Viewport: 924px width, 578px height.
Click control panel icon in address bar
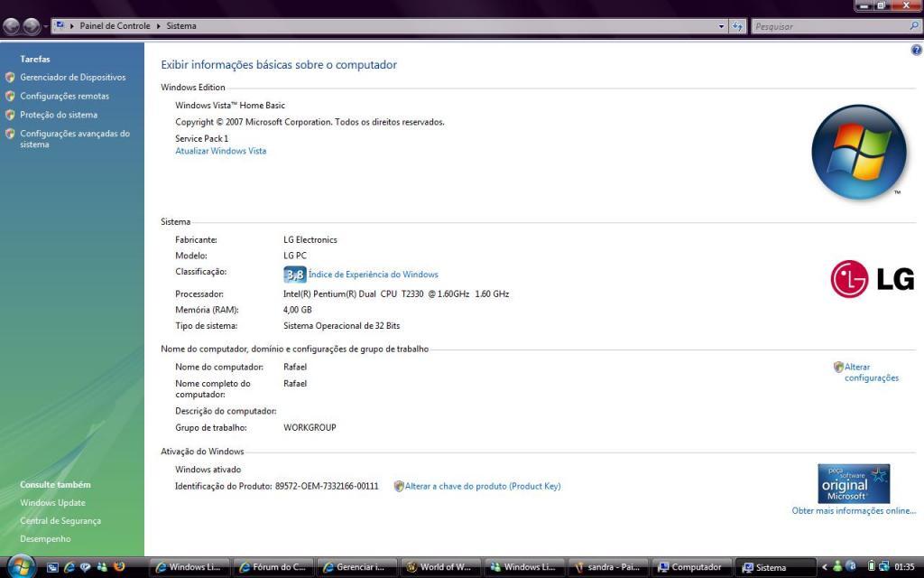[60, 25]
